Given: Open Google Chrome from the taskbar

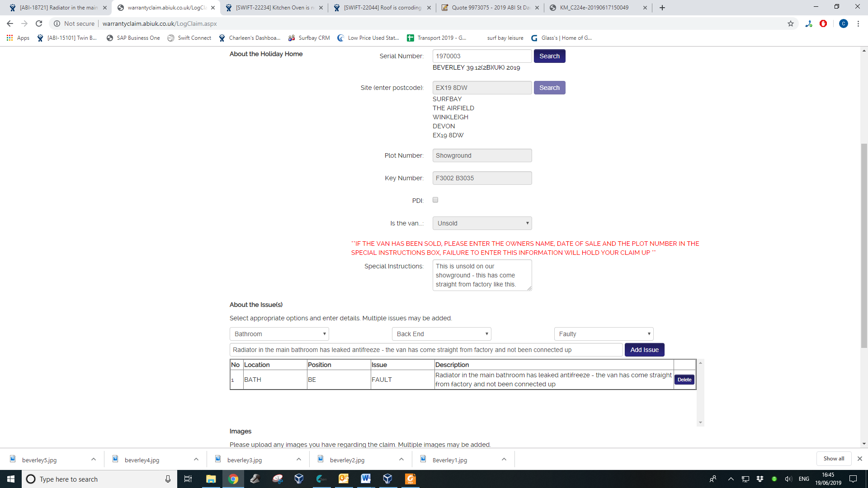Looking at the screenshot, I should 233,479.
